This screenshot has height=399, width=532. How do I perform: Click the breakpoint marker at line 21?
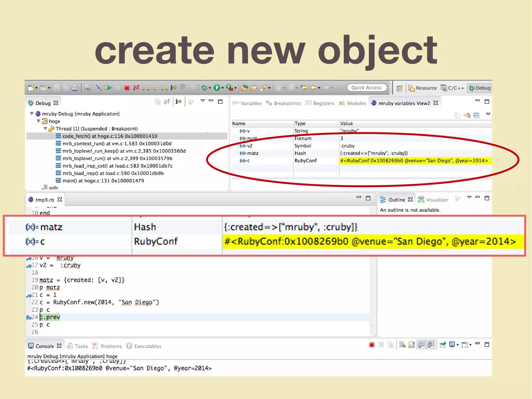[x=29, y=295]
